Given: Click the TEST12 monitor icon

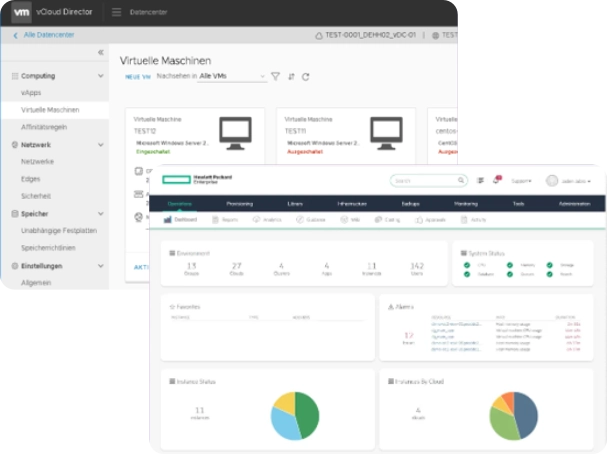Looking at the screenshot, I should (234, 131).
